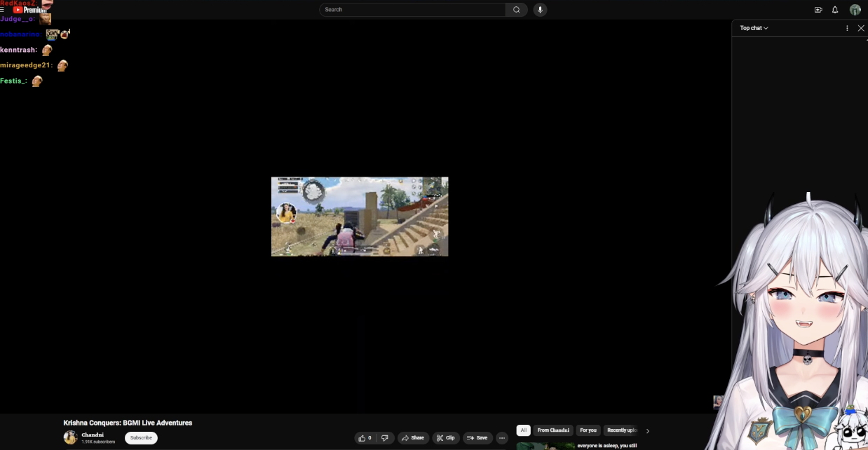The image size is (868, 450).
Task: Close the live chat panel
Action: point(861,29)
